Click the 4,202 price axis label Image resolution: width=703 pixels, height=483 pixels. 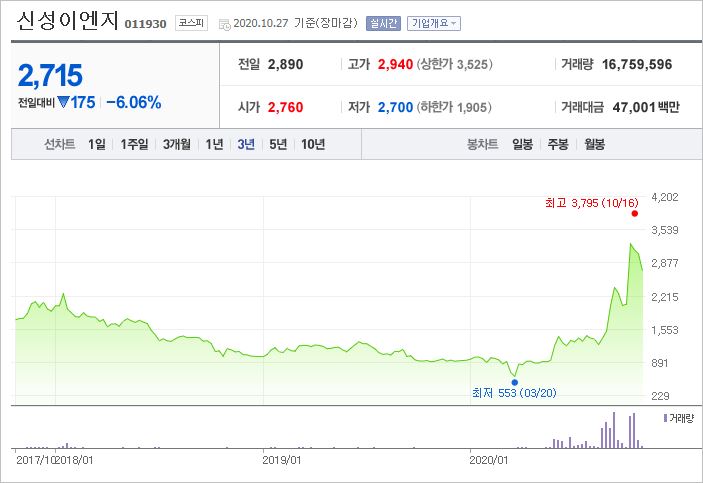tap(665, 197)
